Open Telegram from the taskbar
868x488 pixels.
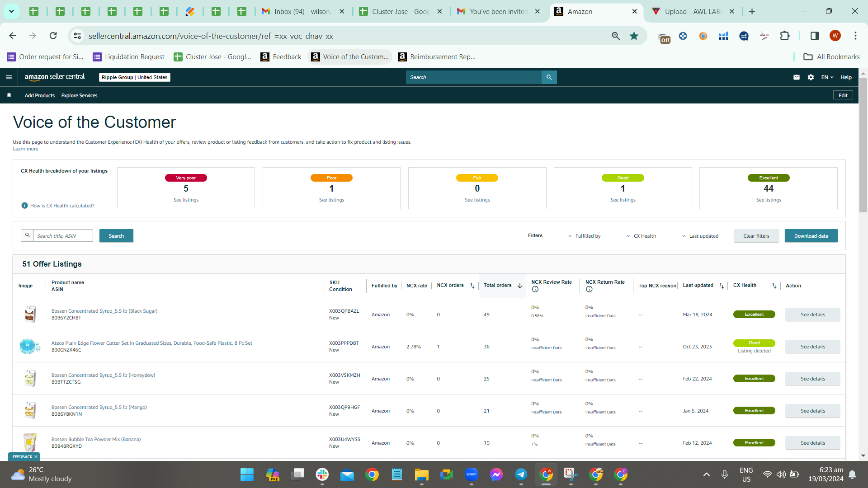pos(521,474)
